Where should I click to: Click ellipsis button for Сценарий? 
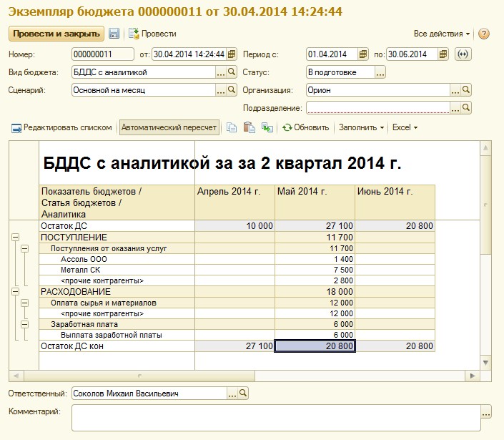pyautogui.click(x=220, y=90)
